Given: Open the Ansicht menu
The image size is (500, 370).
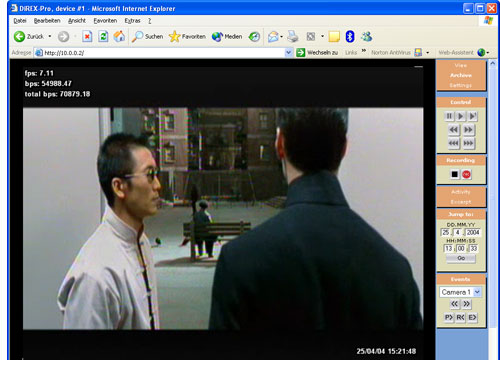Looking at the screenshot, I should 77,21.
